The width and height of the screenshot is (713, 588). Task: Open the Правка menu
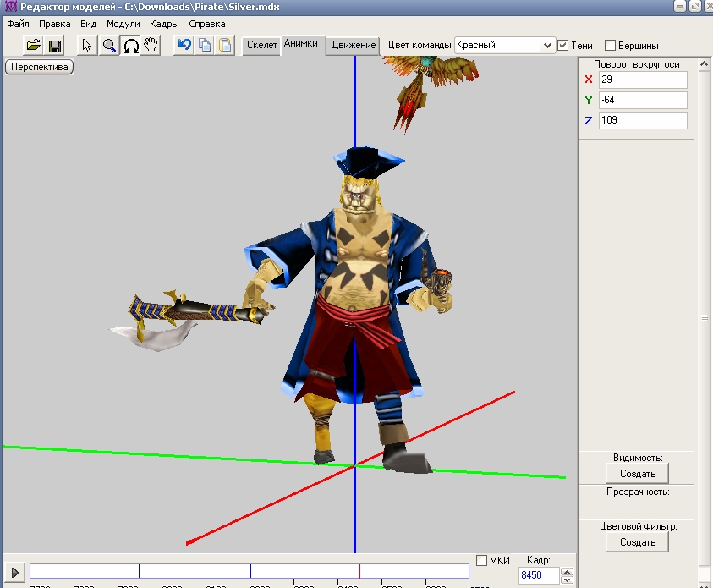coord(55,24)
